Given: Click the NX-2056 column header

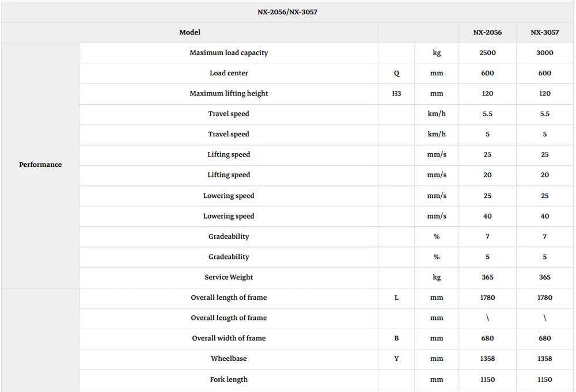Looking at the screenshot, I should (x=487, y=32).
